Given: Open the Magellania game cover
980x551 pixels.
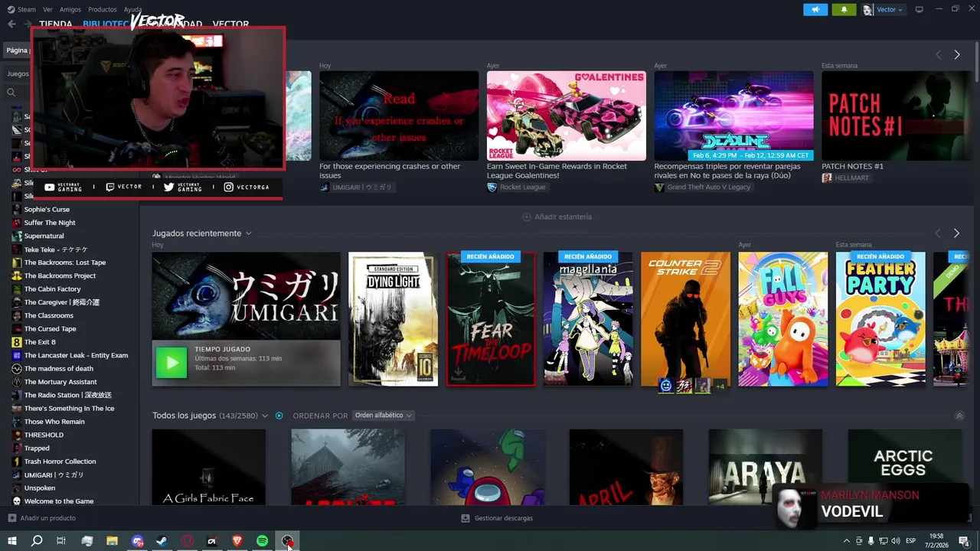Looking at the screenshot, I should [x=588, y=319].
